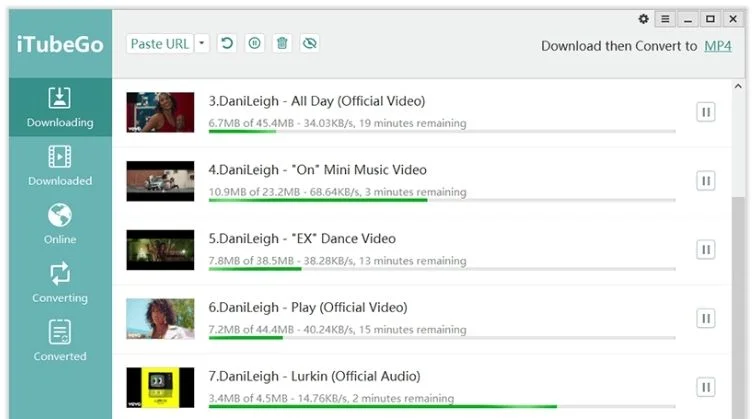Pause the All Day (Official Video) download
Screen dimensions: 754x419
(x=706, y=112)
